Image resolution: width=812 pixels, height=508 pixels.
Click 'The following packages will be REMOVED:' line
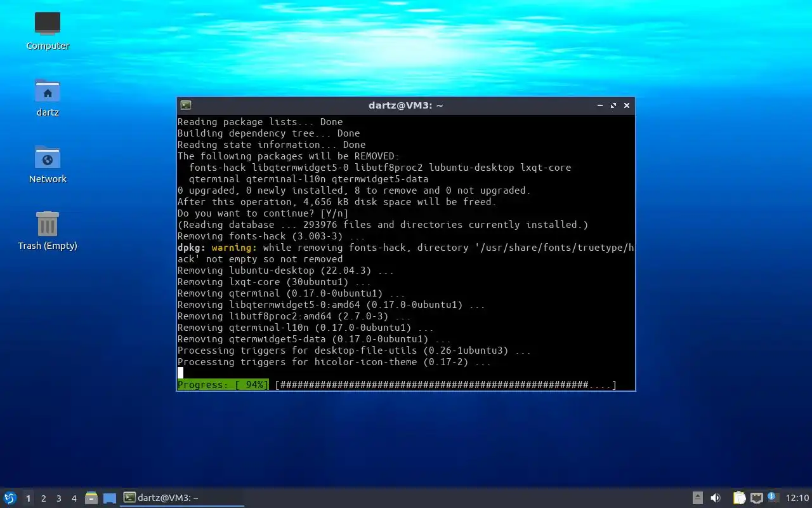[289, 156]
